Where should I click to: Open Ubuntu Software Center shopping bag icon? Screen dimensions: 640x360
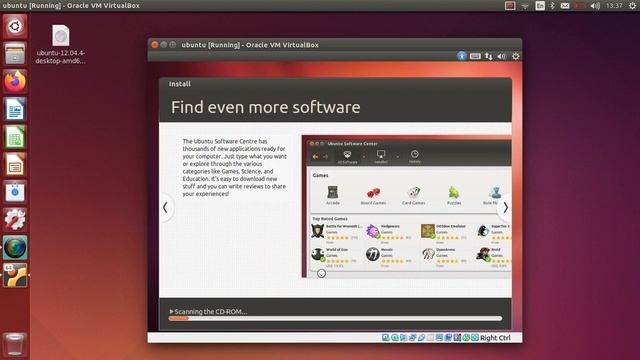(15, 192)
